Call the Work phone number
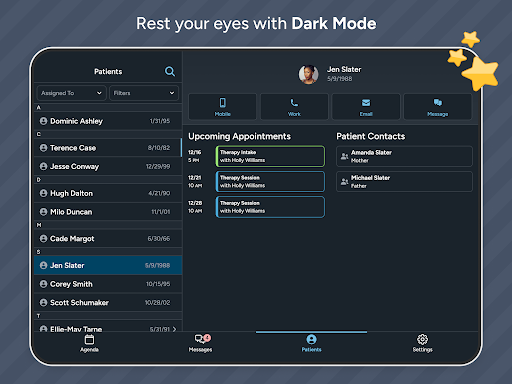 294,107
